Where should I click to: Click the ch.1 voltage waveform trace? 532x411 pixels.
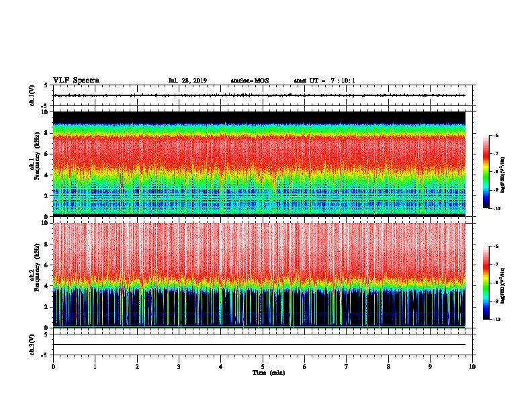[x=259, y=95]
